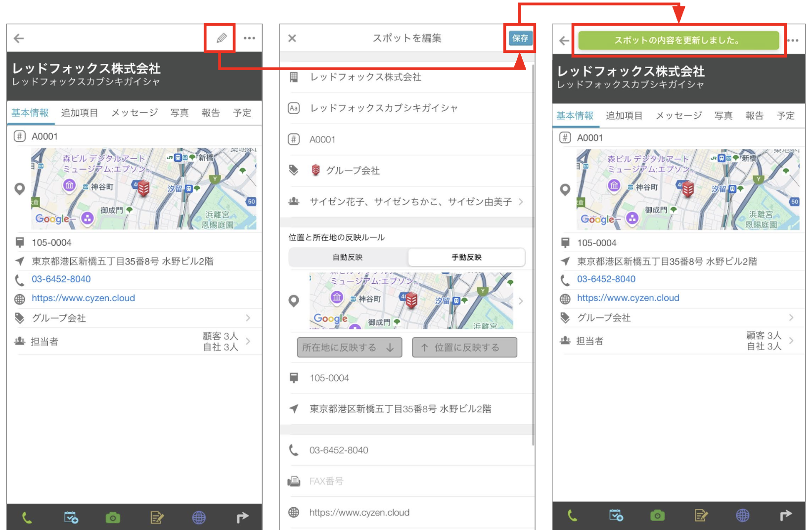Screen dimensions: 812x530
Task: Edit the reading field レッドフォックスカブシキガイシャ
Action: coord(407,108)
